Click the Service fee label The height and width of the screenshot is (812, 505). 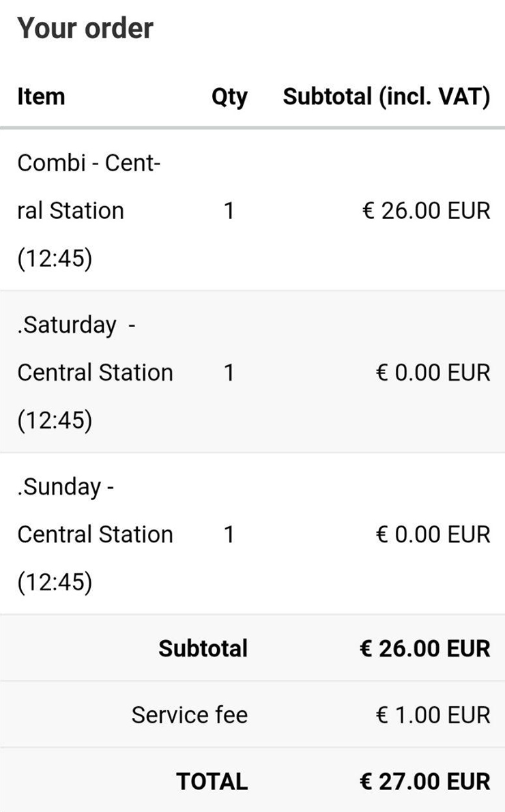190,714
